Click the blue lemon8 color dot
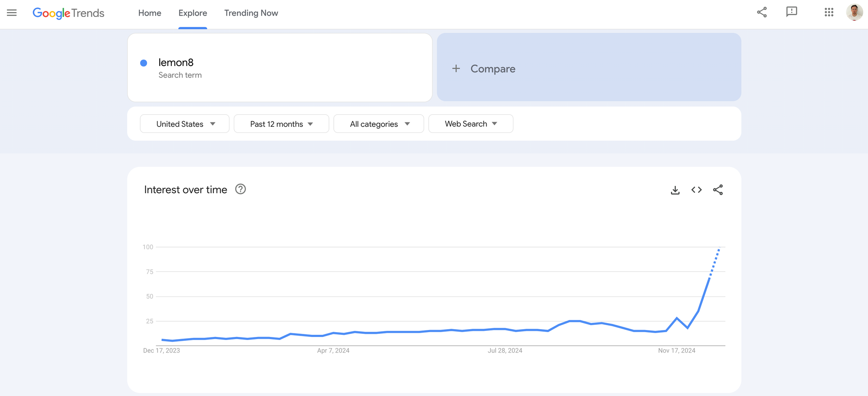 coord(144,63)
